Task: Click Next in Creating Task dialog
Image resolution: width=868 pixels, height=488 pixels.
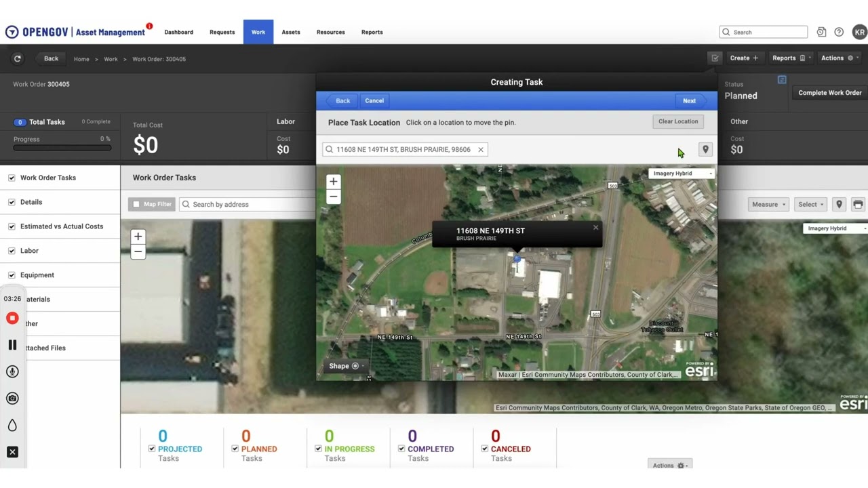Action: coord(689,101)
